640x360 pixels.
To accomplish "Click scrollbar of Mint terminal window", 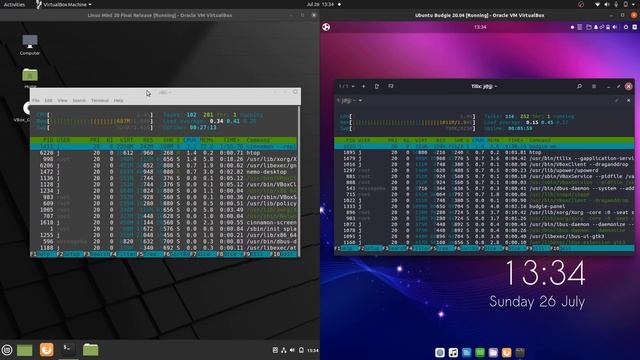I will coord(299,180).
